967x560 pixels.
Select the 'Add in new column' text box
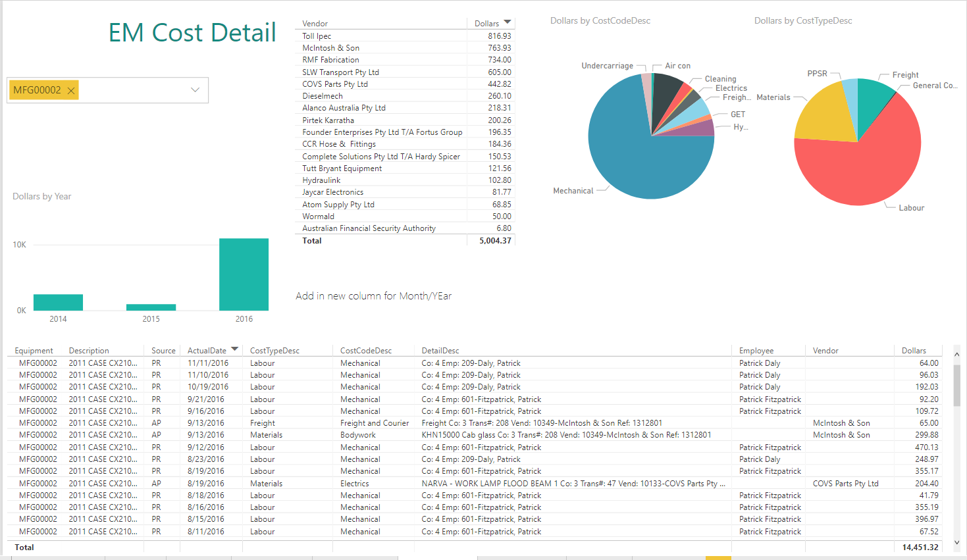(373, 296)
